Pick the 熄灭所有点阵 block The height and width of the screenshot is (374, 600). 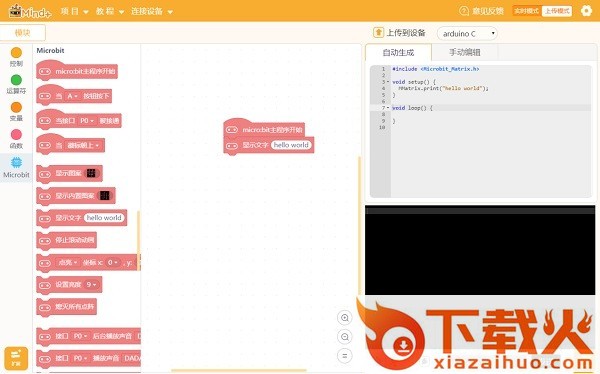click(67, 307)
